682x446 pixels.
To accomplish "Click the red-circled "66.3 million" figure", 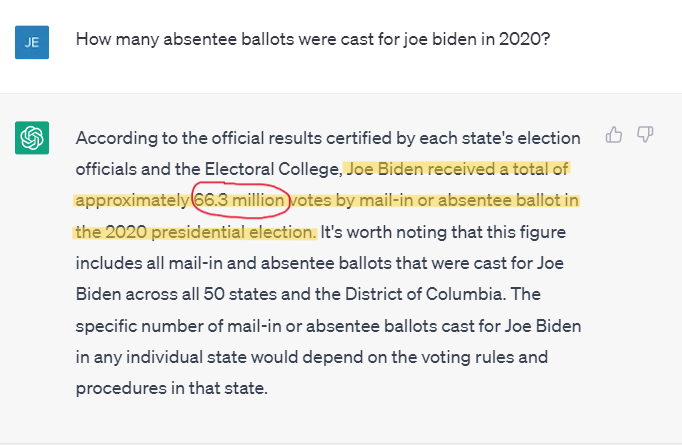I will [x=241, y=201].
